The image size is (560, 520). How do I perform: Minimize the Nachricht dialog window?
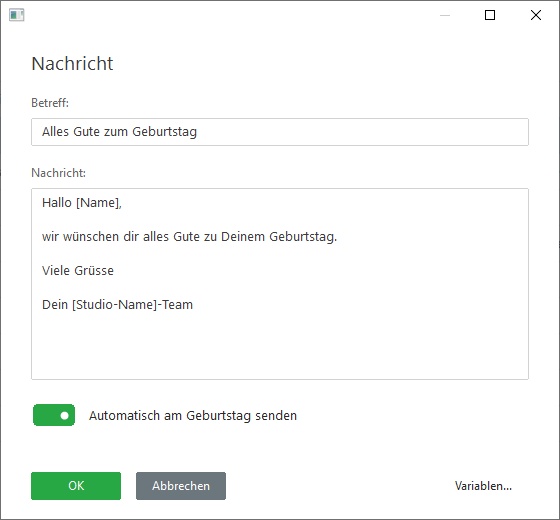click(x=445, y=15)
